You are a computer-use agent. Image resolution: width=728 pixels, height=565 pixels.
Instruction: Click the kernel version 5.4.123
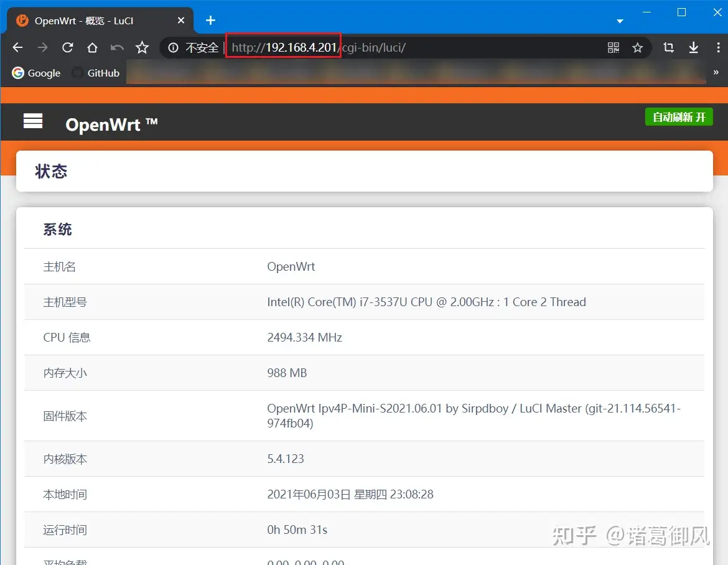tap(286, 459)
